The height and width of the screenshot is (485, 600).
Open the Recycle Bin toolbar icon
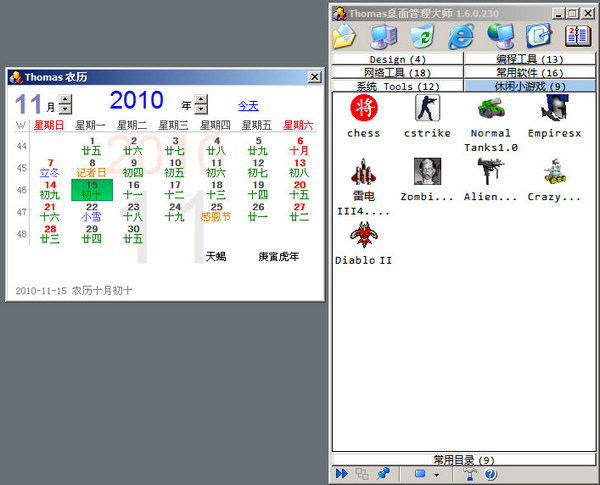click(421, 37)
